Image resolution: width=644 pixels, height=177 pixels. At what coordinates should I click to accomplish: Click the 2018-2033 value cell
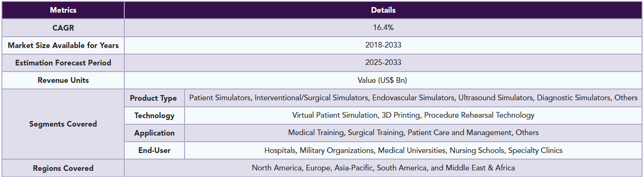pyautogui.click(x=383, y=46)
